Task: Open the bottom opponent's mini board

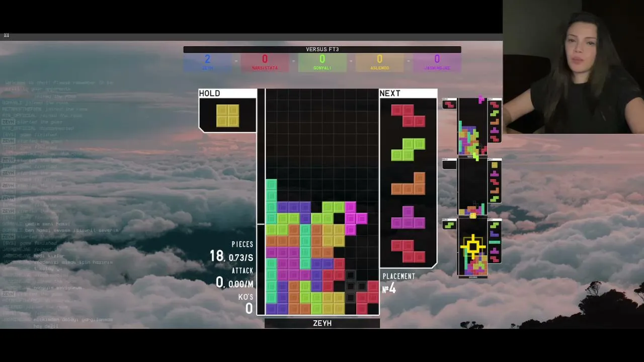Action: [x=472, y=247]
